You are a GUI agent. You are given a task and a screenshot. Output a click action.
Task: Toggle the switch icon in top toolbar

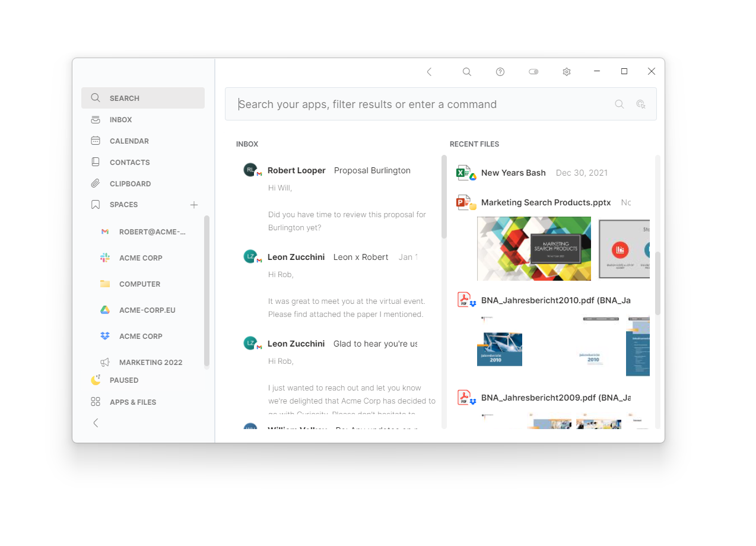point(533,72)
